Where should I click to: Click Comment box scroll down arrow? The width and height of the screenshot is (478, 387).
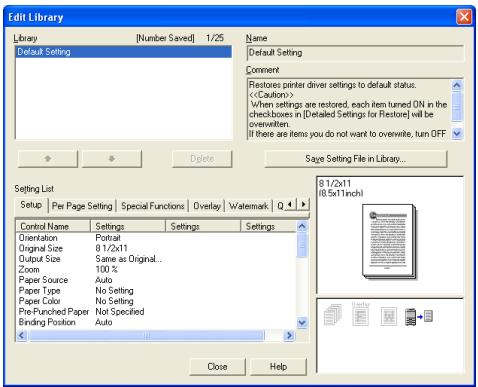(457, 134)
